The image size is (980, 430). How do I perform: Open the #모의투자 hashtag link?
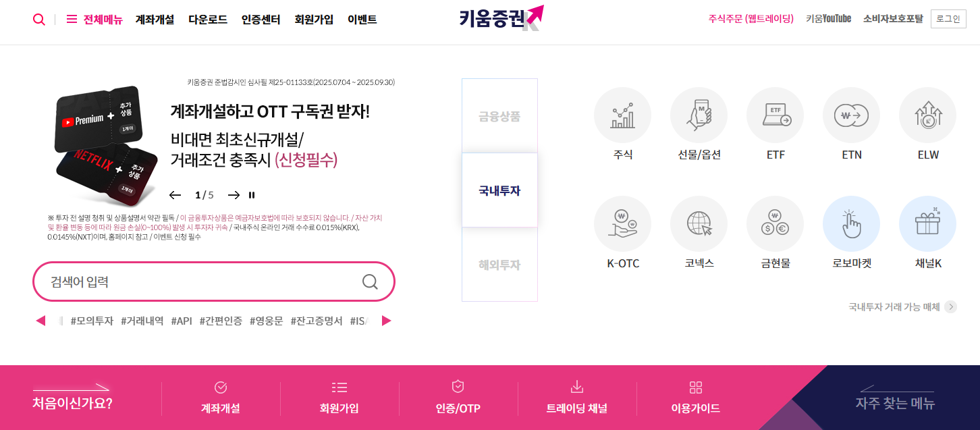[x=92, y=321]
